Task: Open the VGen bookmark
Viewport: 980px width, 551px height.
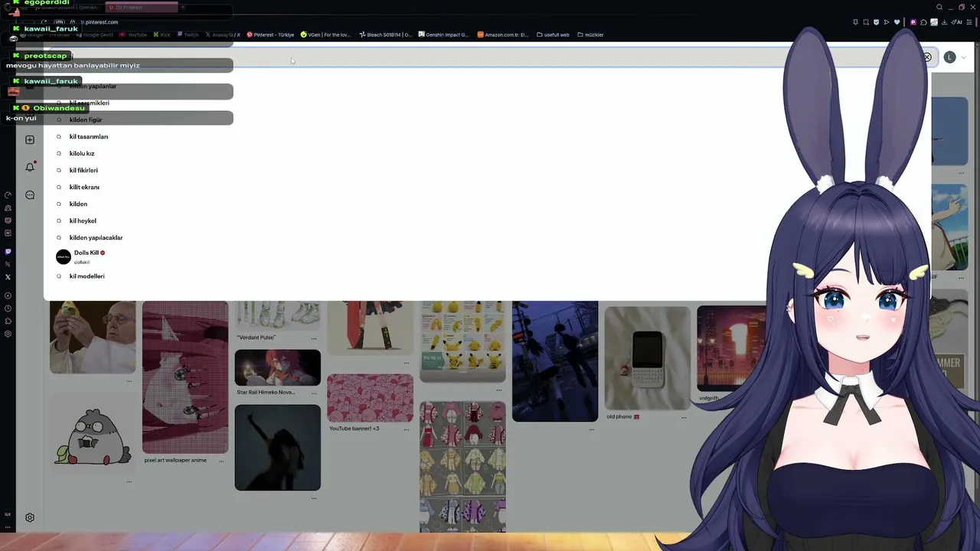Action: point(326,34)
